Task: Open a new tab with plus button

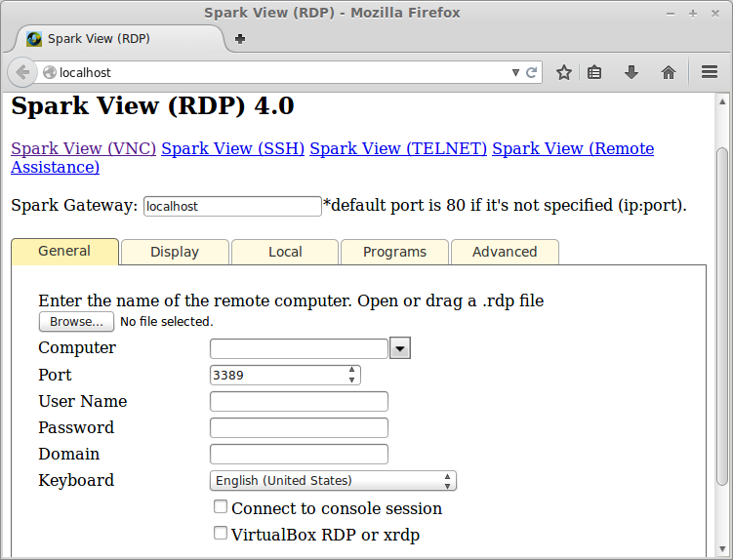Action: click(240, 39)
